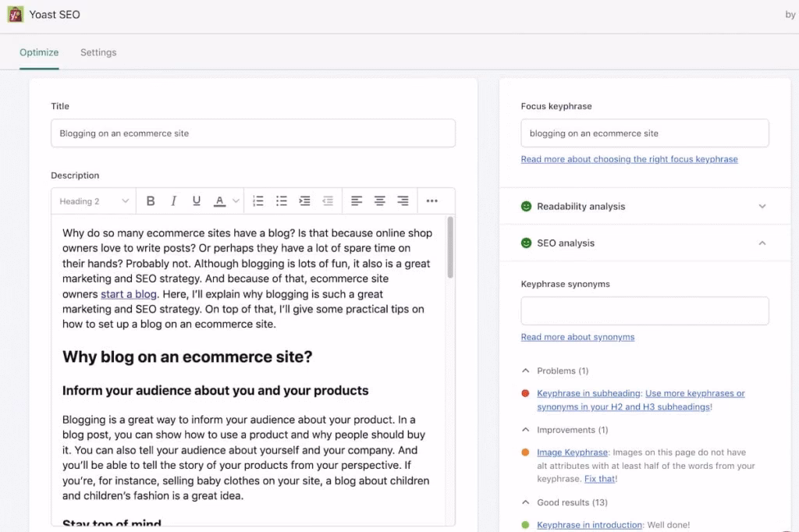Align text to center
Viewport: 799px width, 532px height.
[x=379, y=200]
